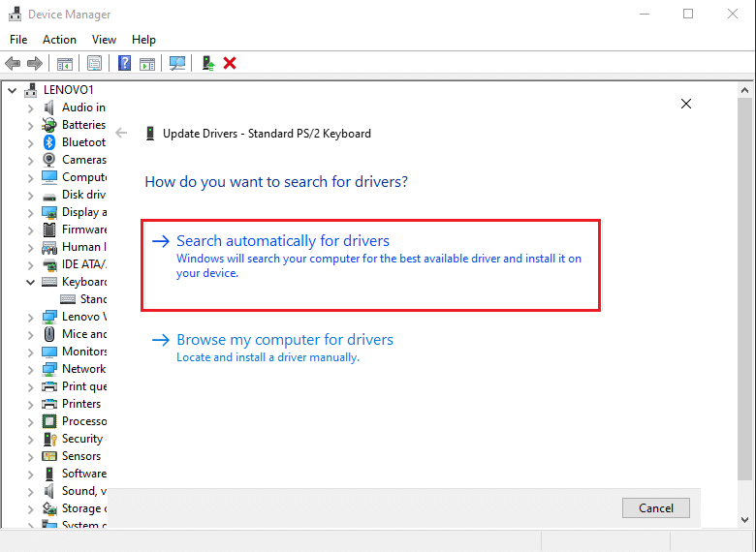Expand the Bluetooth node
The height and width of the screenshot is (552, 756).
pos(30,143)
